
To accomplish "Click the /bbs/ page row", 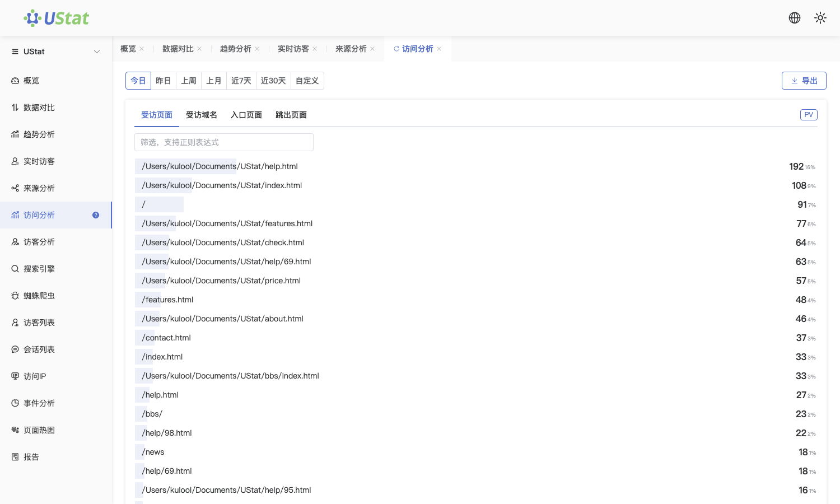I will pos(476,414).
